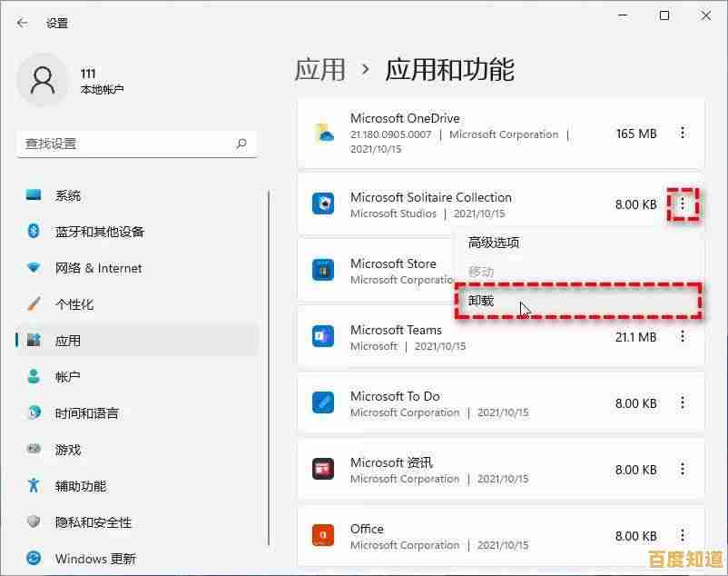Go back to 应用 via the breadcrumb
The width and height of the screenshot is (728, 576).
coord(320,68)
